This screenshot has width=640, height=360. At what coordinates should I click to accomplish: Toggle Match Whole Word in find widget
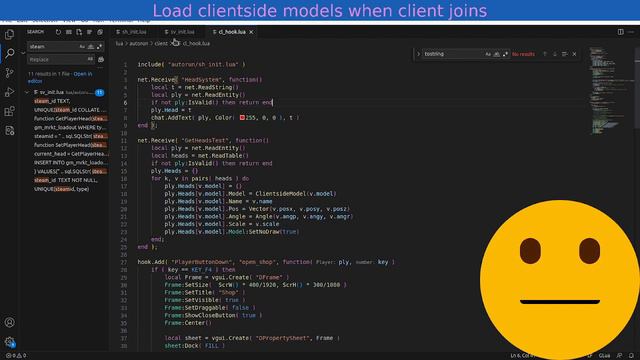click(497, 54)
